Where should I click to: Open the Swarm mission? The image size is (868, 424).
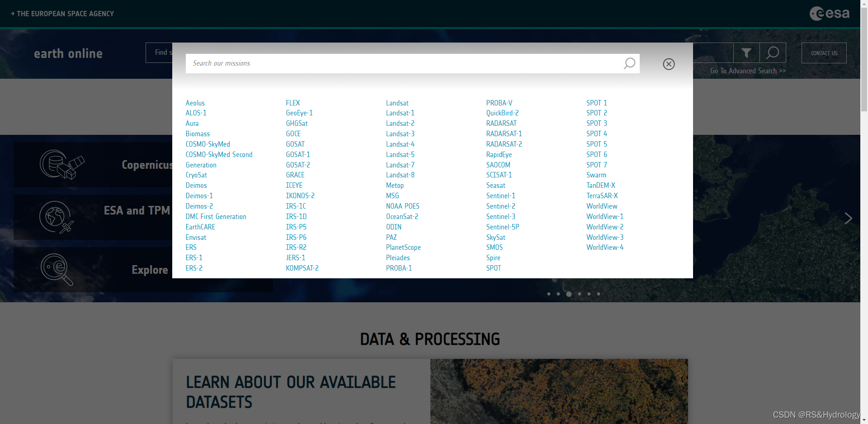tap(596, 175)
